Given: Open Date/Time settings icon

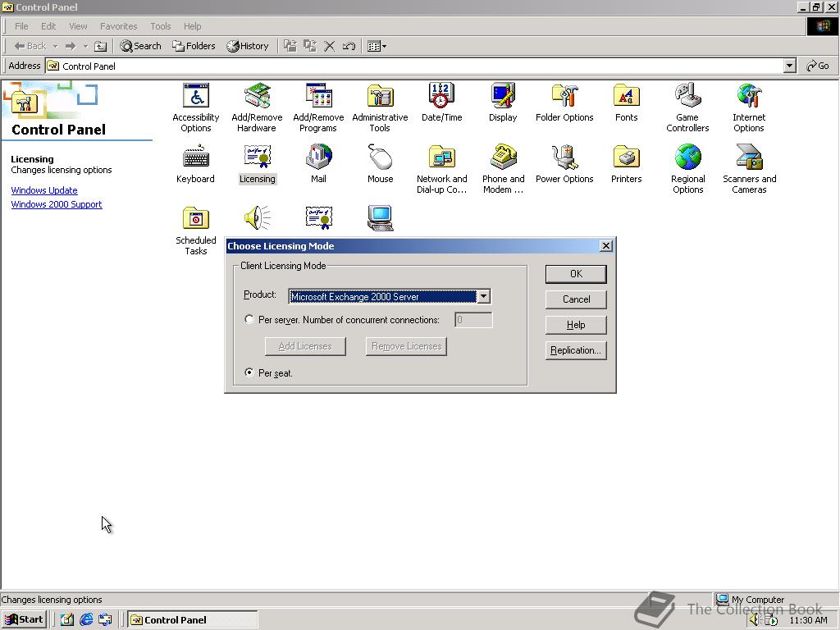Looking at the screenshot, I should coord(441,102).
